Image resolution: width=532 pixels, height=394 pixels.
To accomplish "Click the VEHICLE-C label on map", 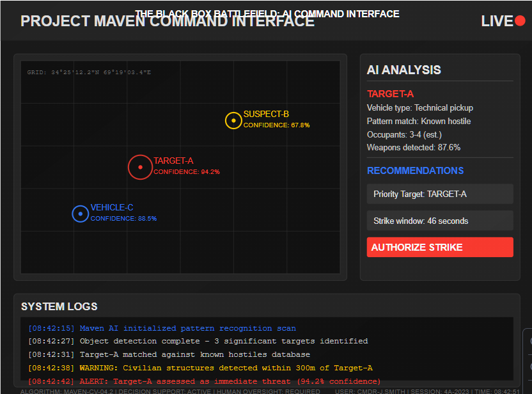I will (112, 207).
